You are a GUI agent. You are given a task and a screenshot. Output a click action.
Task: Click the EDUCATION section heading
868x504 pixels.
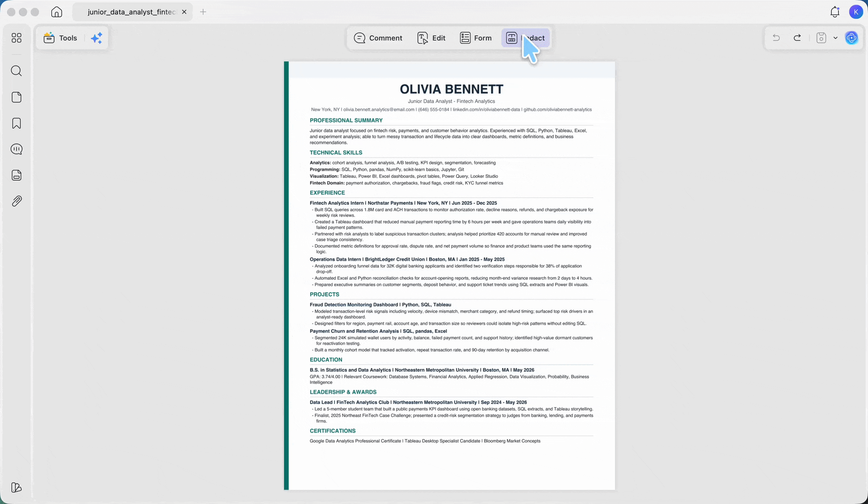(326, 360)
